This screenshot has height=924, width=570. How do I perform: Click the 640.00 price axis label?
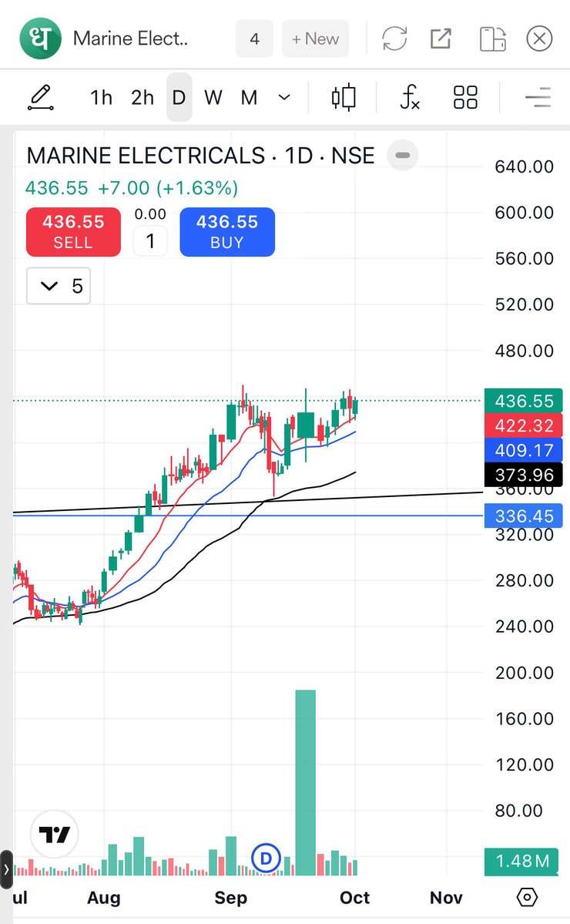(x=524, y=166)
